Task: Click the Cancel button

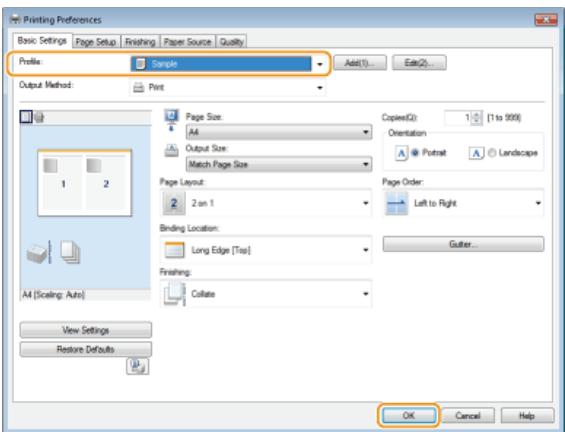Action: (468, 416)
